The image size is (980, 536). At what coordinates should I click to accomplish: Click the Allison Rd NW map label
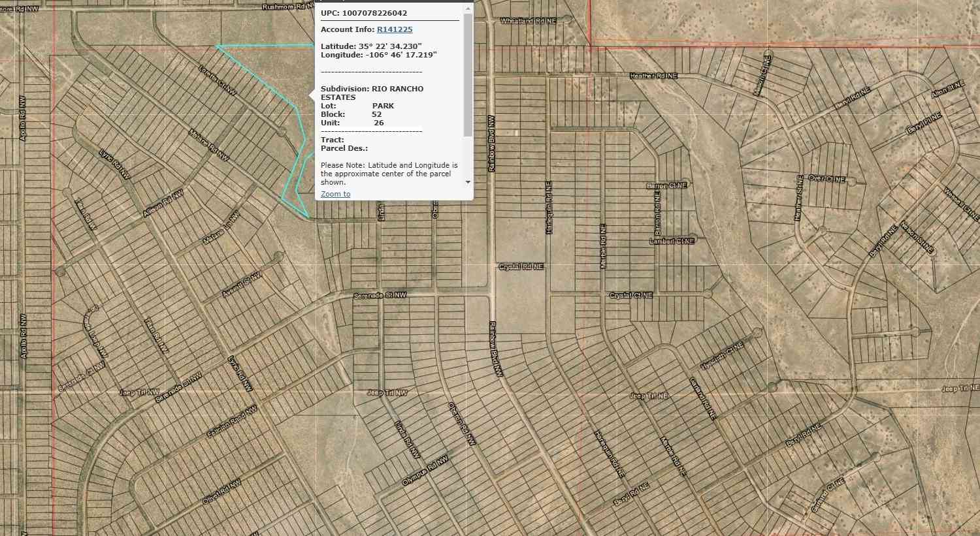point(163,204)
